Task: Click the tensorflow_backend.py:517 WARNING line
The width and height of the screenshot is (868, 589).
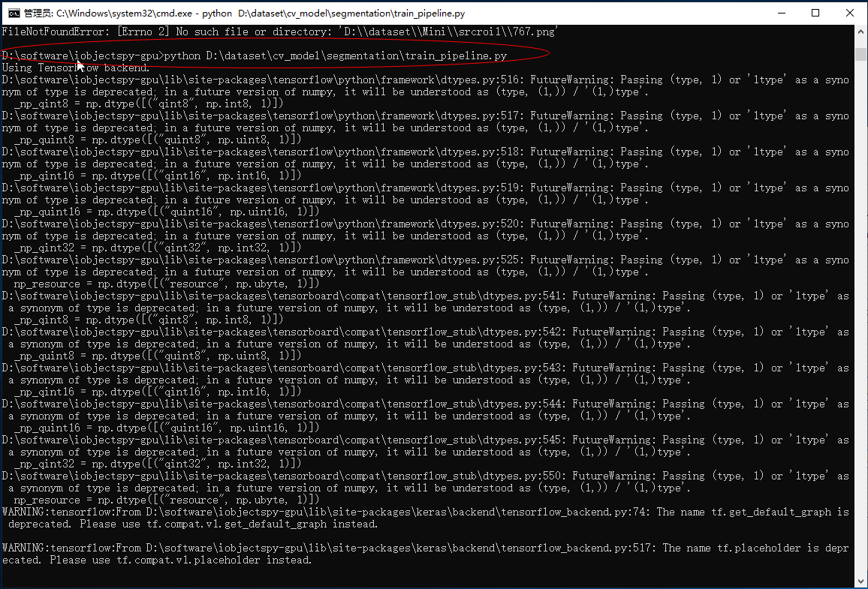Action: point(425,548)
